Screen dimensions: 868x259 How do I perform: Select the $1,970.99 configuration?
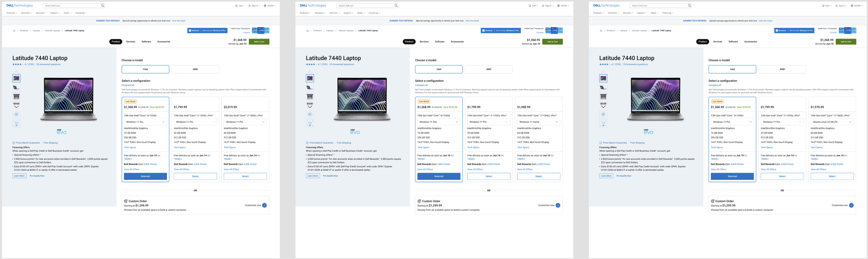point(832,176)
